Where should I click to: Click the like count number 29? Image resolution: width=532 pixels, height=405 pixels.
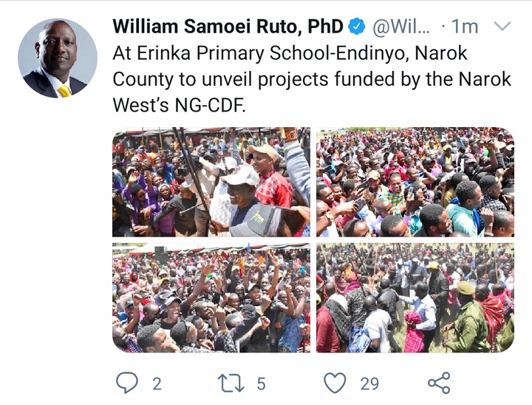click(x=369, y=384)
